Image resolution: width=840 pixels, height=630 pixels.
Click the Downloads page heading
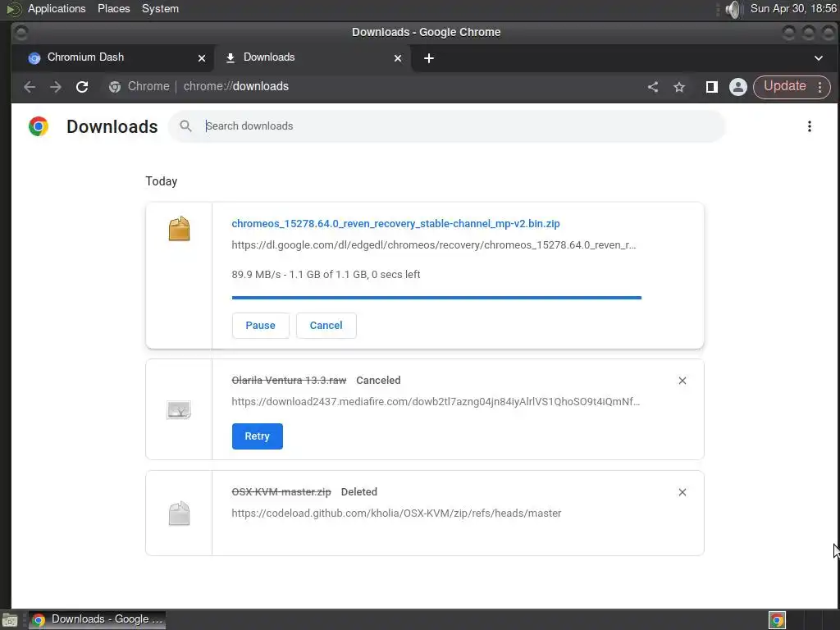point(112,126)
